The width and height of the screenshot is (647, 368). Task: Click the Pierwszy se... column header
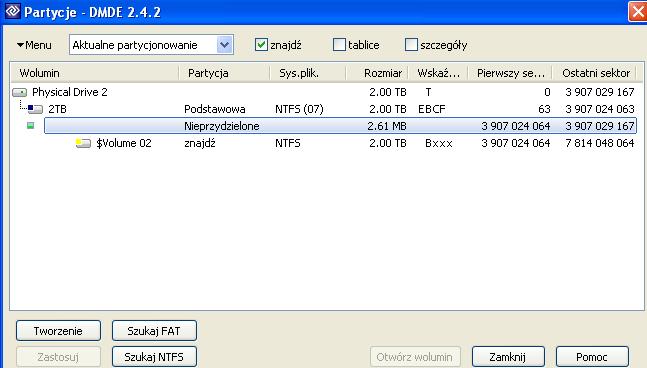pyautogui.click(x=510, y=73)
